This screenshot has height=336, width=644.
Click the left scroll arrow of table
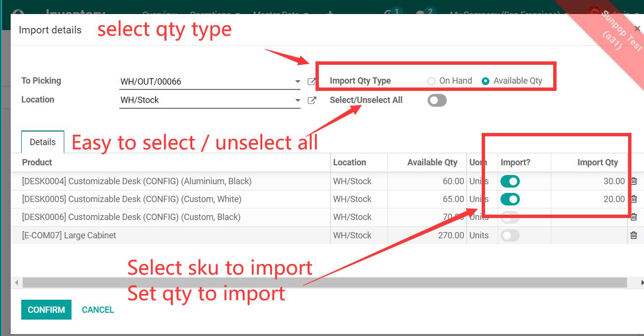(16, 282)
